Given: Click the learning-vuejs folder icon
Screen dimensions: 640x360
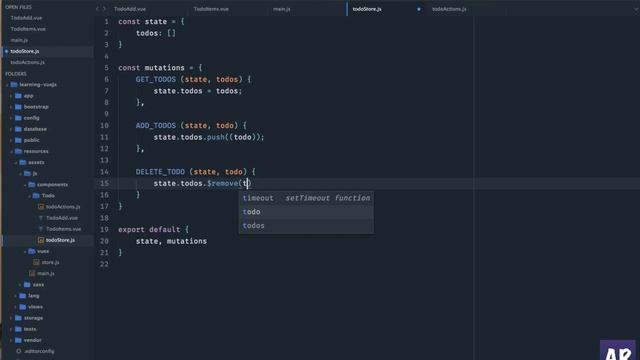Looking at the screenshot, I should (14, 84).
